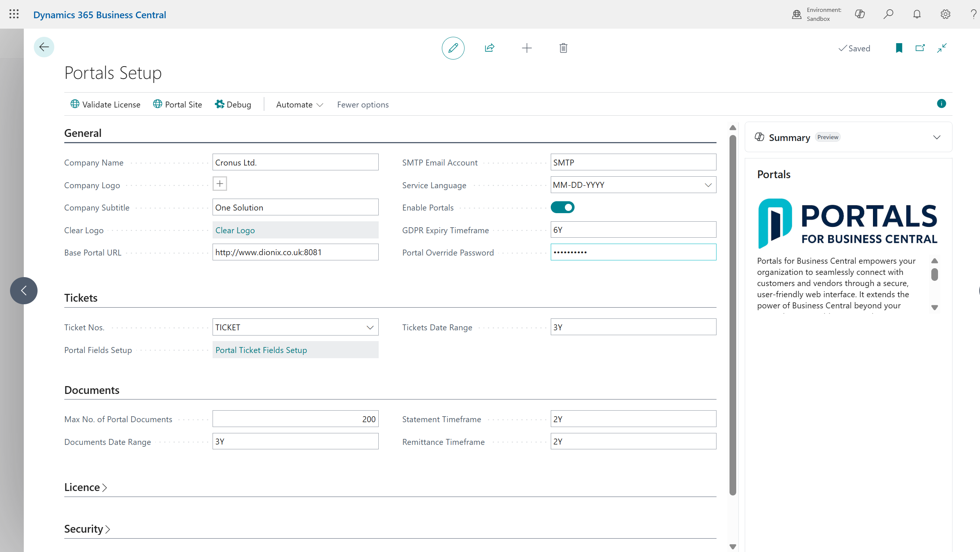Screen dimensions: 980x552
Task: Toggle the Enable Portals switch
Action: coord(562,208)
